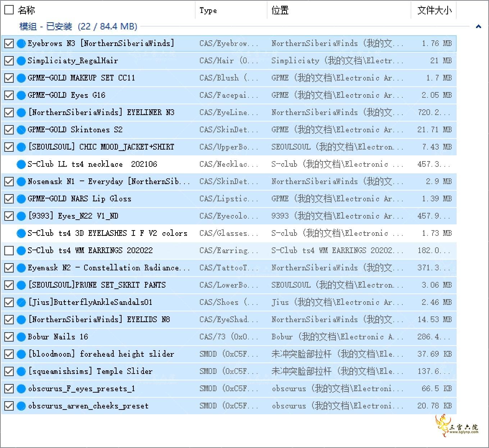Uncheck obscurus_arwen_cheeks_preset checkbox
Screen dimensions: 489x448
[x=9, y=406]
